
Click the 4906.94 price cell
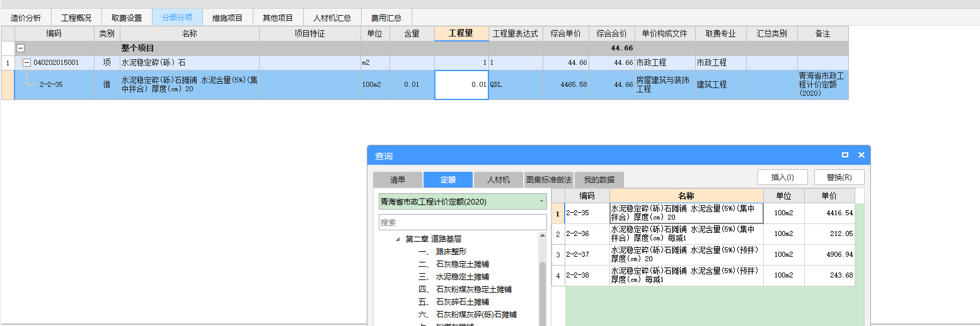829,255
